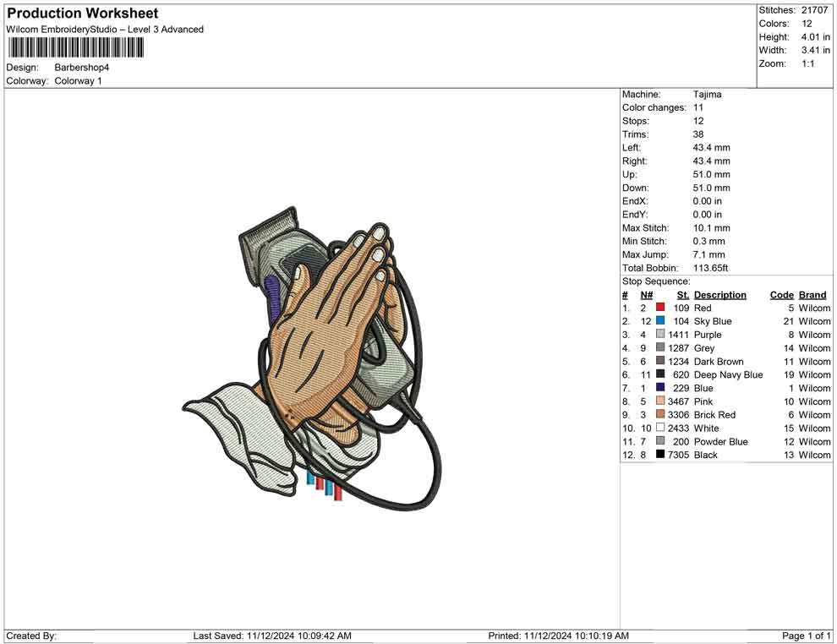Click the Brand column header
837x644 pixels.
coord(812,295)
